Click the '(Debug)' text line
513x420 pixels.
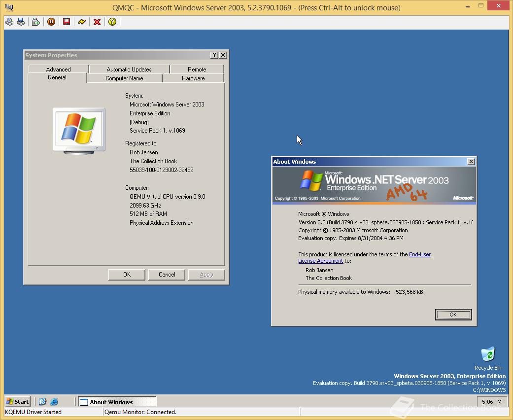coord(139,122)
